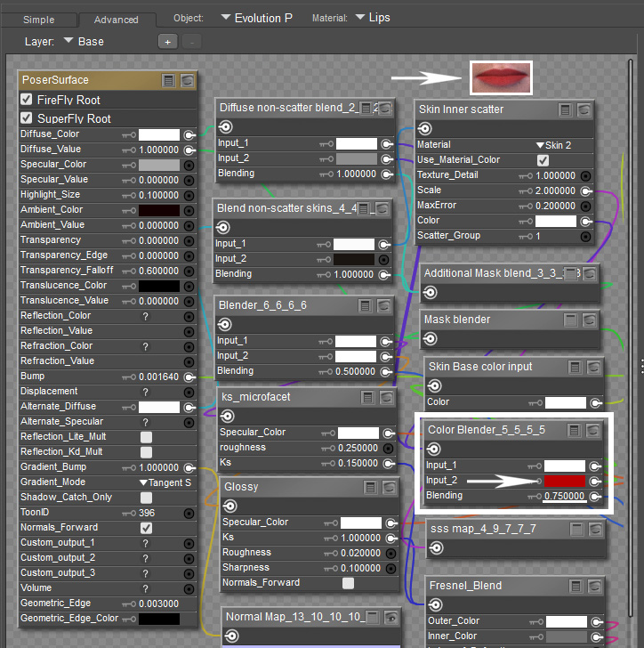Switch to the Simple tab

coord(39,20)
